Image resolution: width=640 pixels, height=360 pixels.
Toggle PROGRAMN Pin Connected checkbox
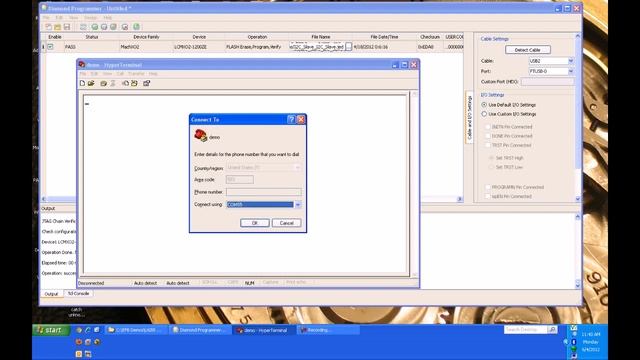coord(487,187)
